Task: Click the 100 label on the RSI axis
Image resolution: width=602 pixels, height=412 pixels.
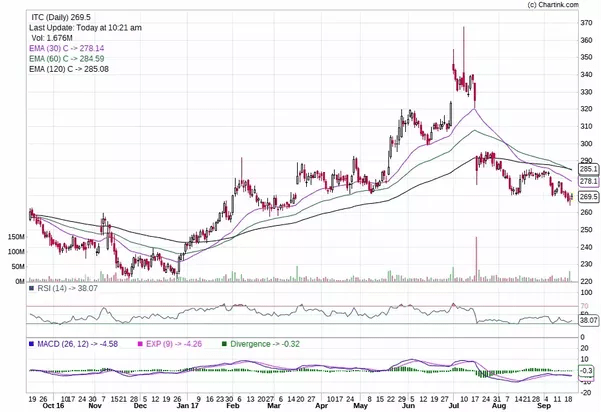Action: pyautogui.click(x=586, y=293)
